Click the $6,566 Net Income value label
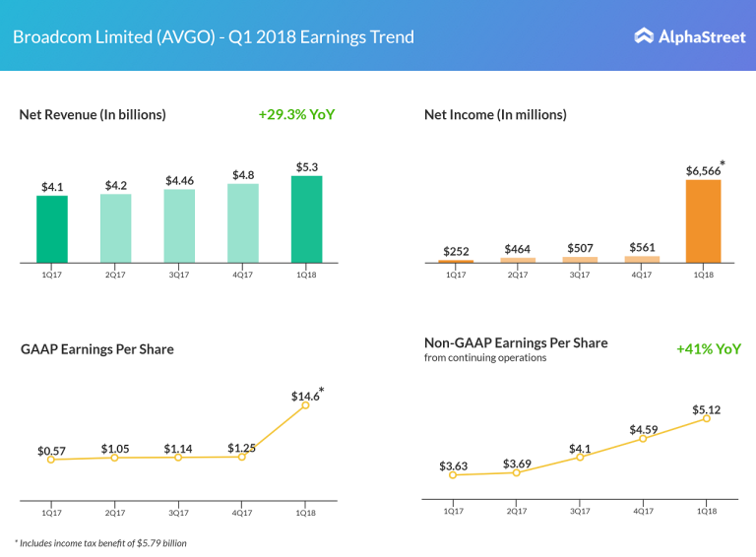 click(x=703, y=171)
